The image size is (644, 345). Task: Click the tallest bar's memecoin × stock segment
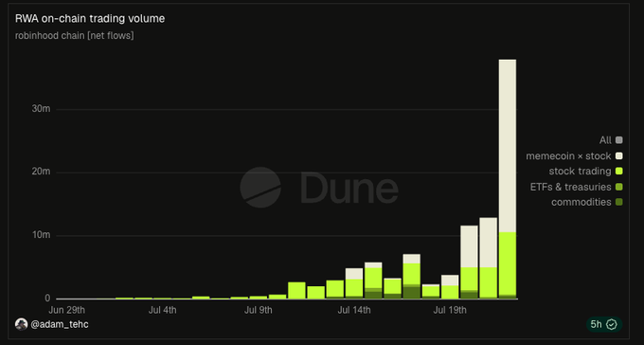click(x=508, y=146)
